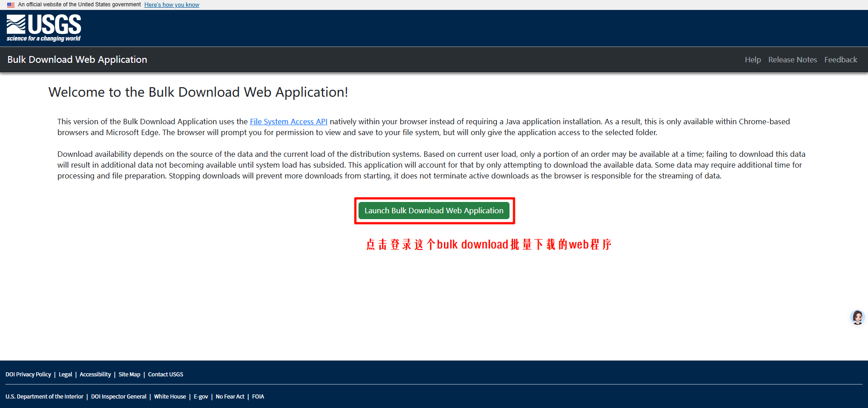
Task: Open the Site Map footer link
Action: point(129,375)
